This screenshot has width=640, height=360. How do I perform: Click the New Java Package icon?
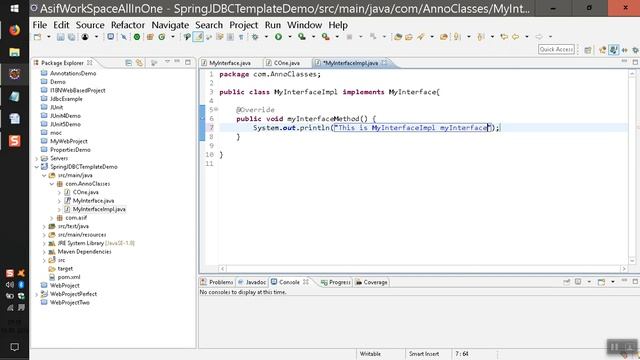[x=150, y=37]
